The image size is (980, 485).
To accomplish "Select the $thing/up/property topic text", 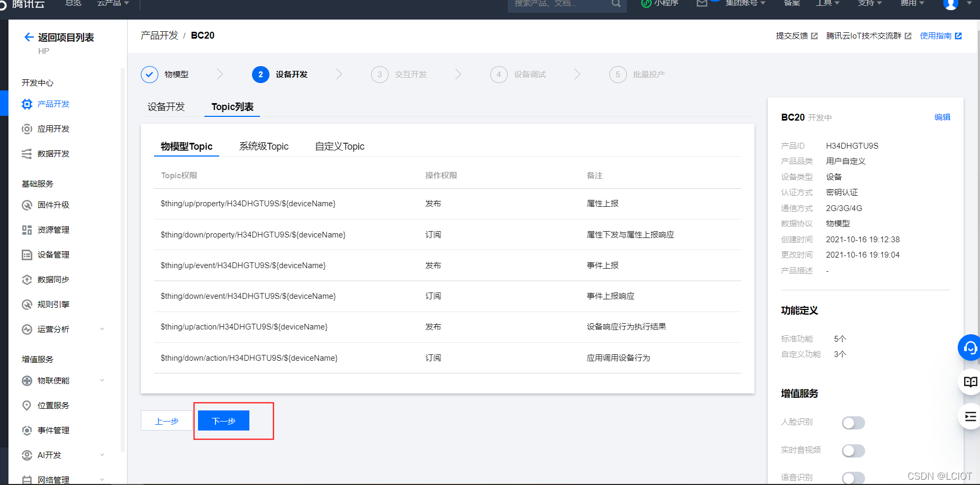I will click(x=248, y=204).
